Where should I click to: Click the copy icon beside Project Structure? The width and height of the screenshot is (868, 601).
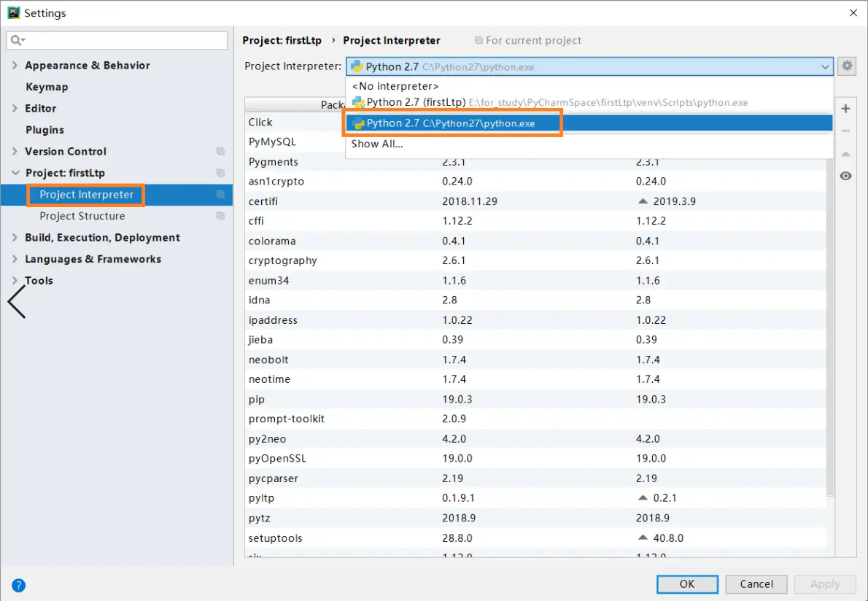[220, 216]
